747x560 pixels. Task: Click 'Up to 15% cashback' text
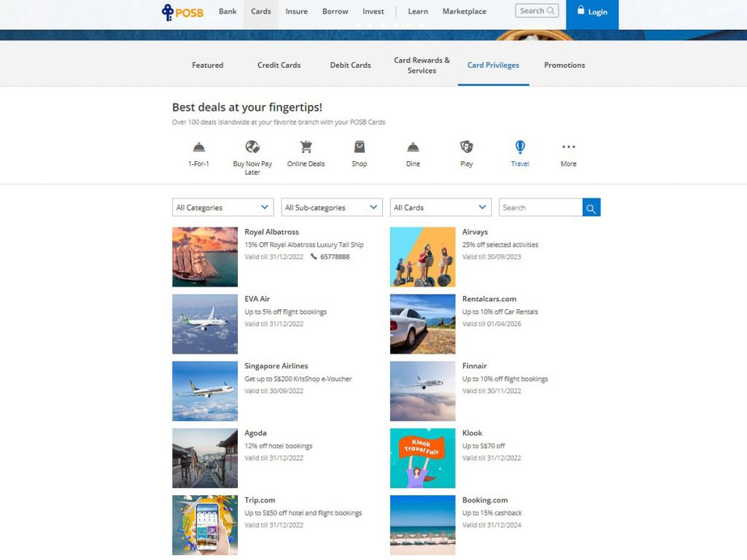492,513
